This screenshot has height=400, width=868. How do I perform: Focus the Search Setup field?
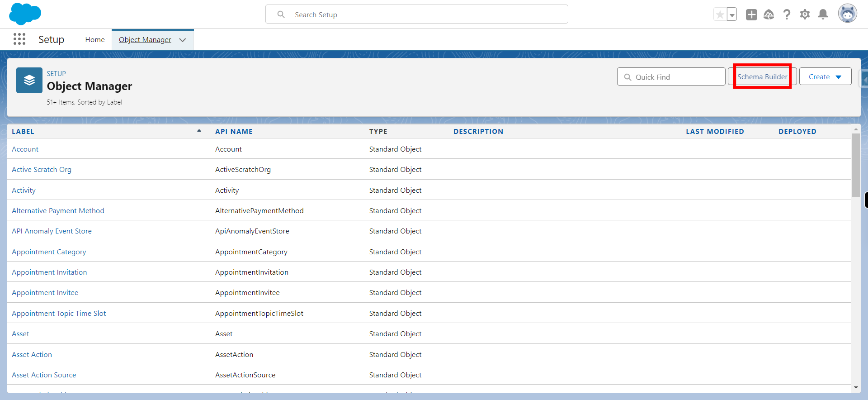pos(416,14)
